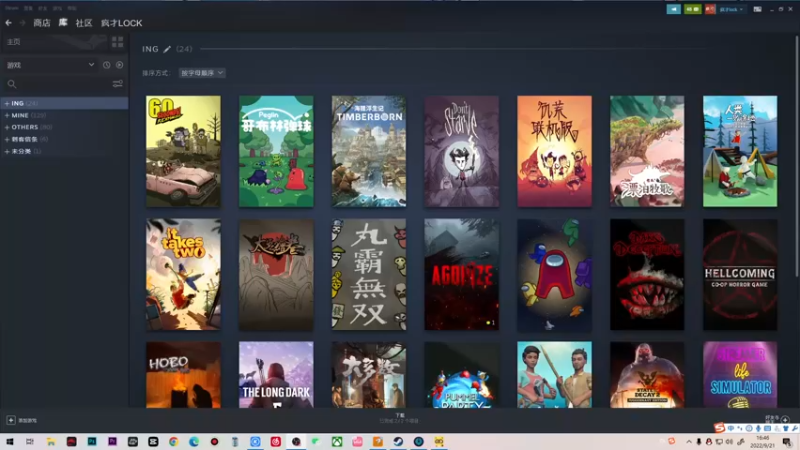Click the taskbar clock showing 2022/9/21
The image size is (800, 450).
[763, 441]
